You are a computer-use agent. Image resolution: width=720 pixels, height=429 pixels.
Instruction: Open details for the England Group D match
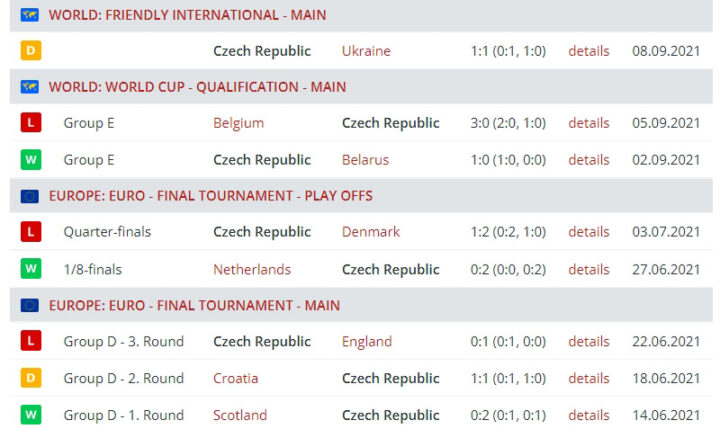click(588, 341)
